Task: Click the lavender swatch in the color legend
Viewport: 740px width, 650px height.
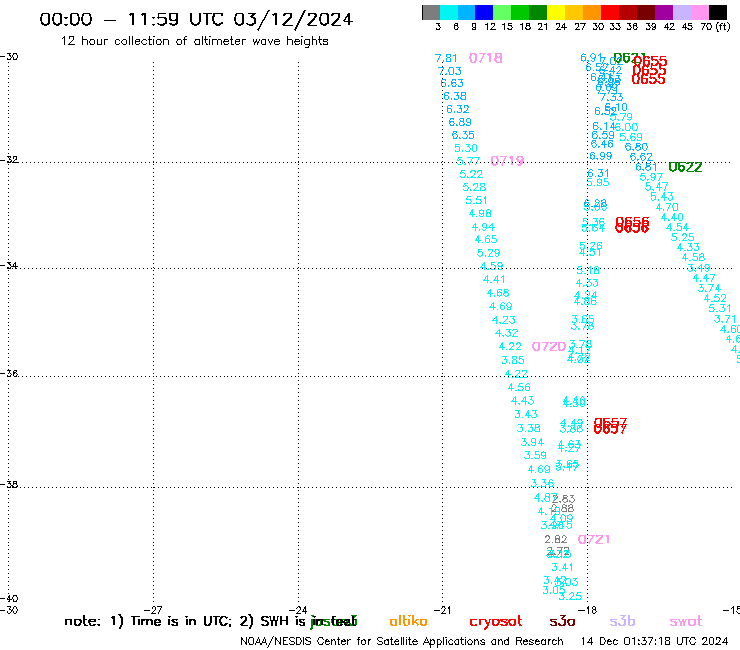Action: point(682,12)
